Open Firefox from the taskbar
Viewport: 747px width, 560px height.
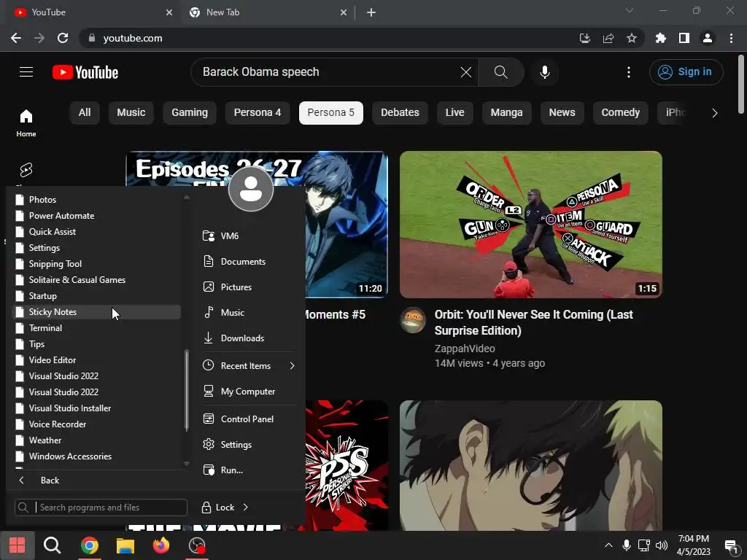coord(161,545)
